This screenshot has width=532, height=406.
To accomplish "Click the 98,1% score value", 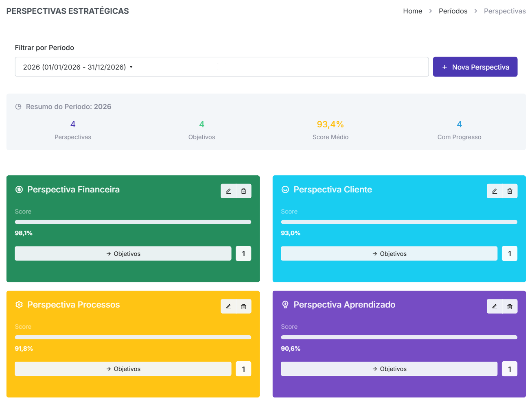I will point(24,233).
